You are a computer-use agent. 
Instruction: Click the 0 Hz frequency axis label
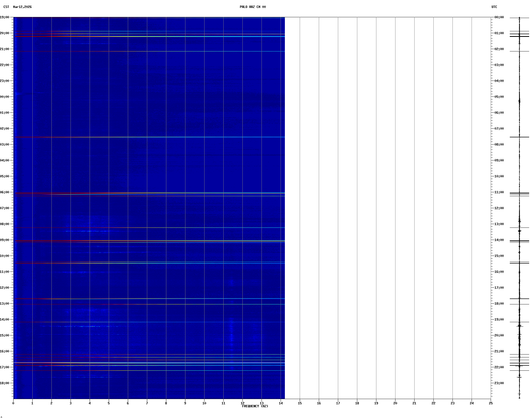tap(13, 403)
